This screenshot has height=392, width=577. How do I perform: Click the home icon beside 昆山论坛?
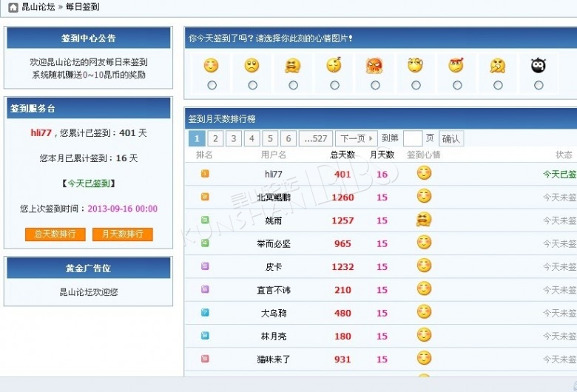[13, 7]
